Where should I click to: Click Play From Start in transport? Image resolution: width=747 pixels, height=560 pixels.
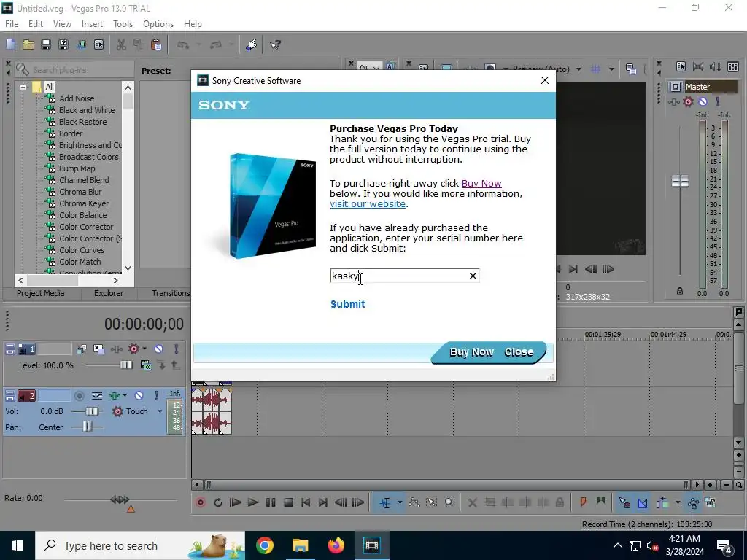click(x=236, y=502)
